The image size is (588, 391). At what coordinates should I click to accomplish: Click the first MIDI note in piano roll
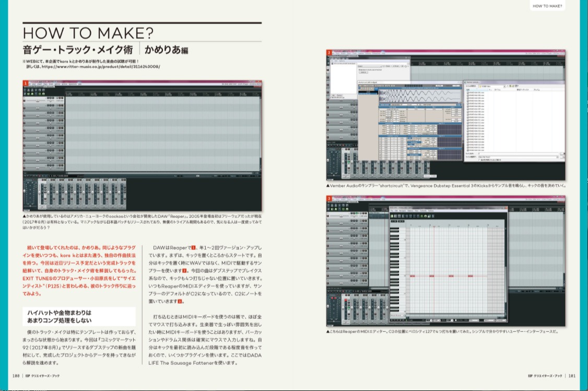(x=413, y=275)
